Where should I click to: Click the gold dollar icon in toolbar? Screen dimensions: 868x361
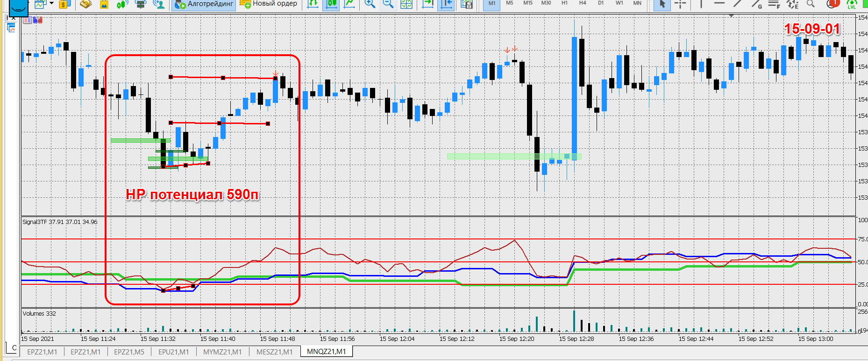[64, 4]
